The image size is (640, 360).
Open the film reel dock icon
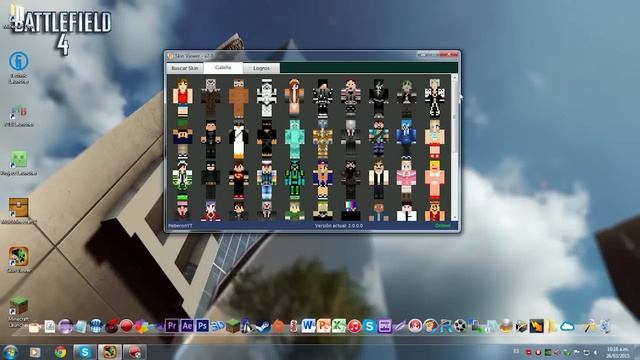460,326
